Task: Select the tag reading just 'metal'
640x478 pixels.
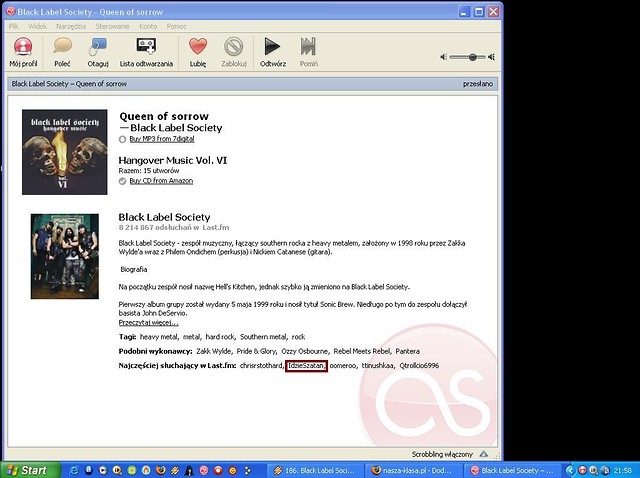Action: (191, 337)
